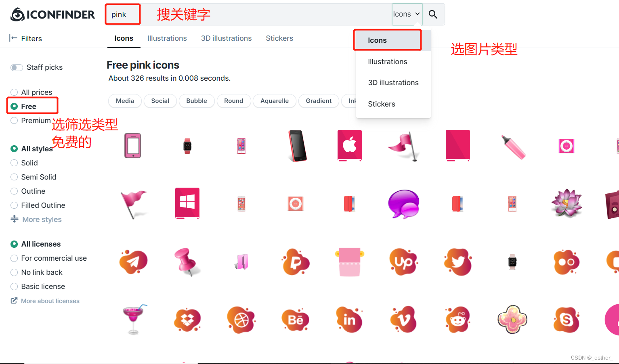The height and width of the screenshot is (364, 619).
Task: Switch to the Stickers tab
Action: (279, 38)
